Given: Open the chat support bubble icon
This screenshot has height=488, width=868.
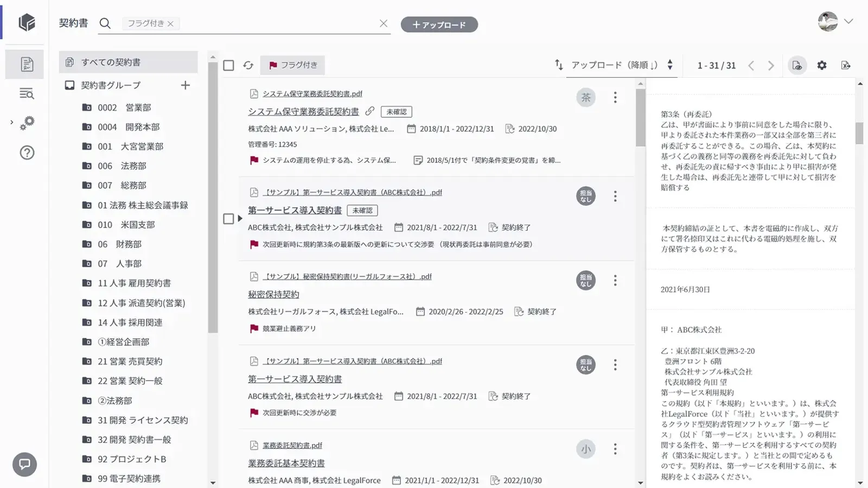Looking at the screenshot, I should pyautogui.click(x=24, y=464).
